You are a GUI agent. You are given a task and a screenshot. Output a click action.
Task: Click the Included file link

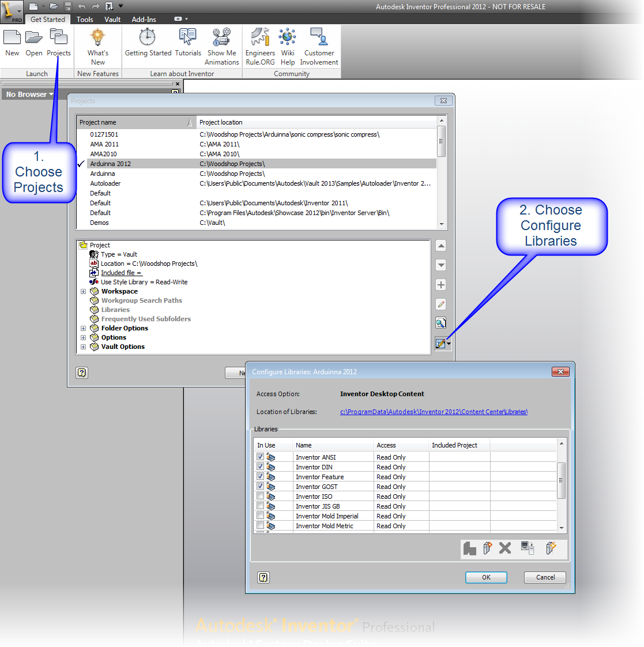coord(121,273)
